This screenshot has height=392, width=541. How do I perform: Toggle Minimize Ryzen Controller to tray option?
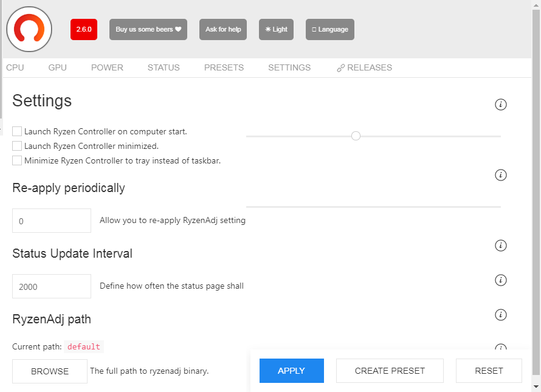[17, 161]
